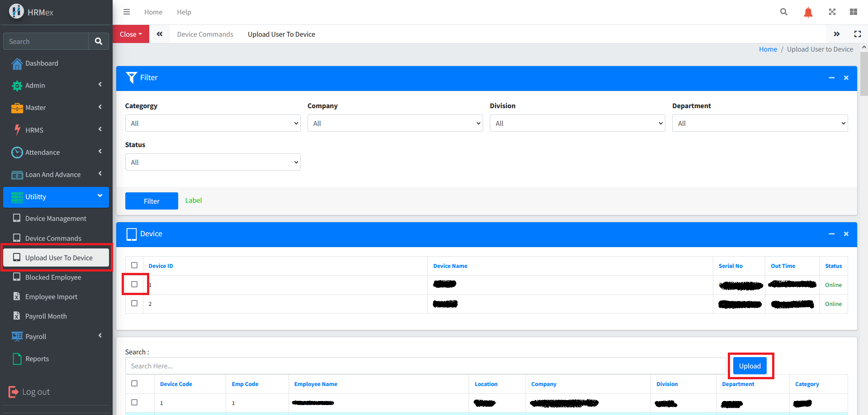
Task: Check the box for Device ID 2
Action: pos(134,303)
